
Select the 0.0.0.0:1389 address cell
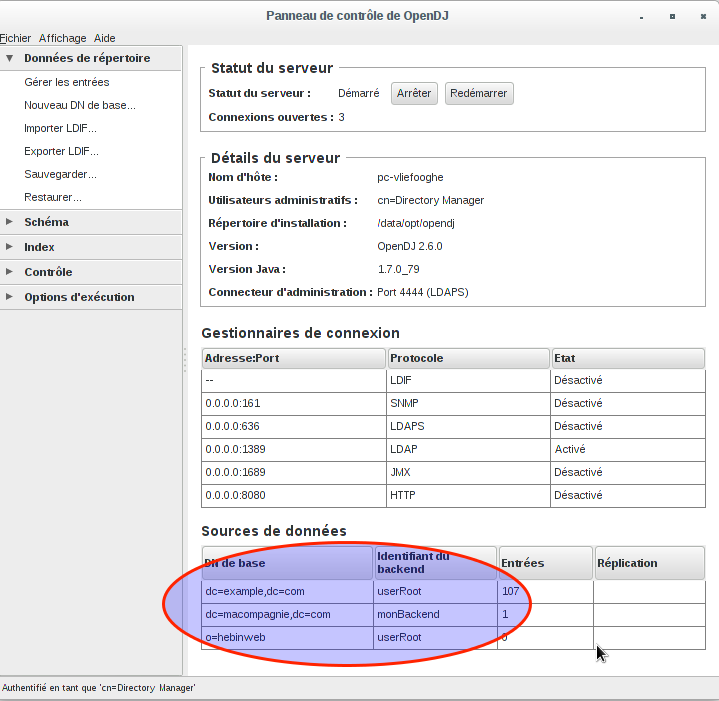coord(293,449)
